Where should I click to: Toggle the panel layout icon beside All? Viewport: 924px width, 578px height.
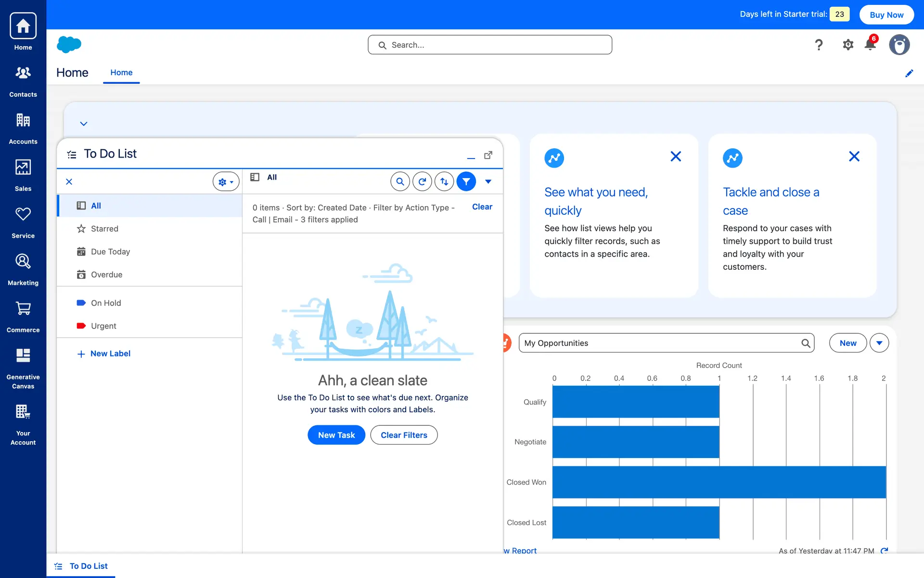coord(255,177)
